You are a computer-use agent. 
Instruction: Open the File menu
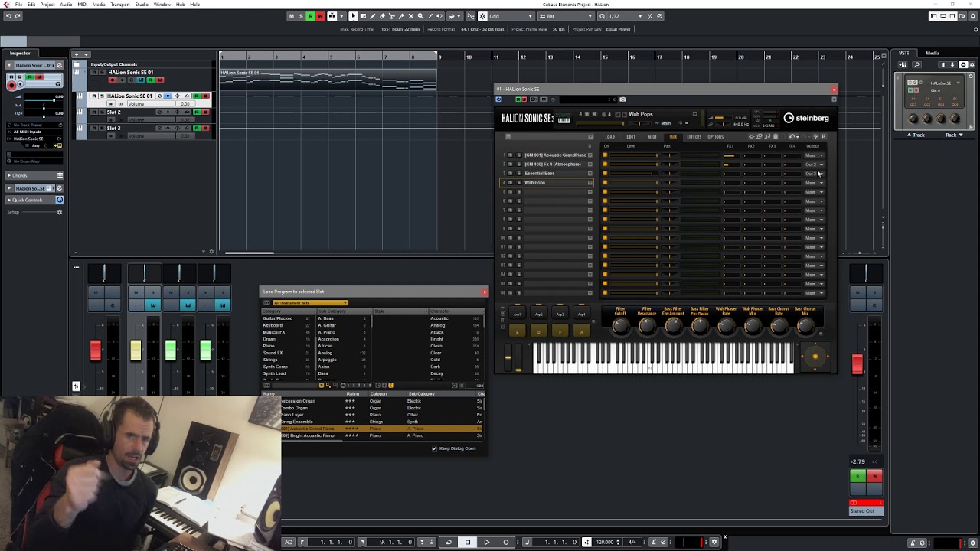pyautogui.click(x=18, y=5)
